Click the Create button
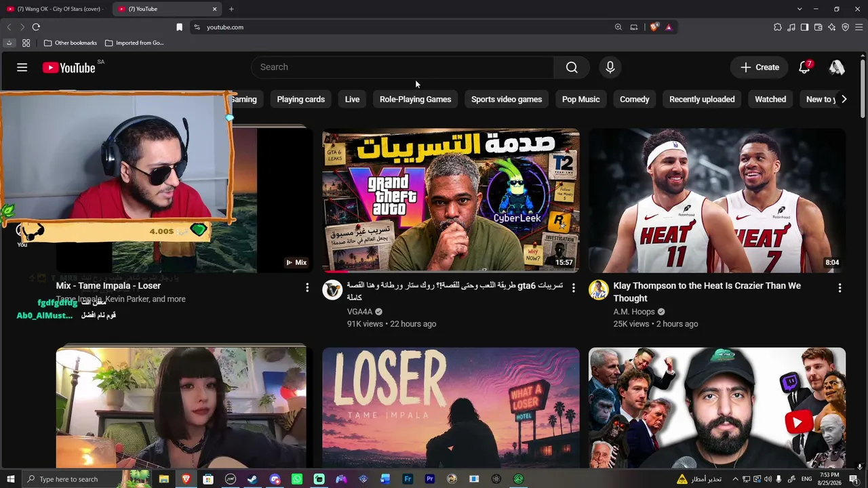This screenshot has height=488, width=868. click(x=759, y=67)
